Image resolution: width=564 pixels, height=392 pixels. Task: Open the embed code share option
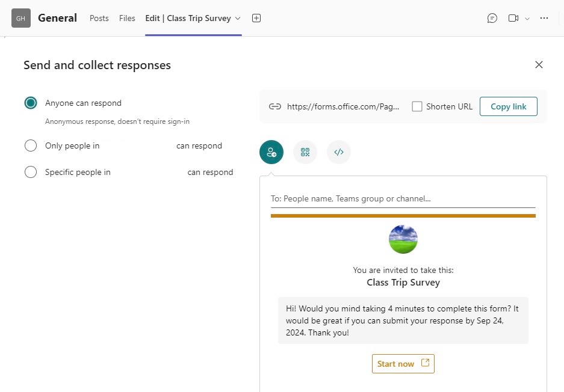click(338, 152)
